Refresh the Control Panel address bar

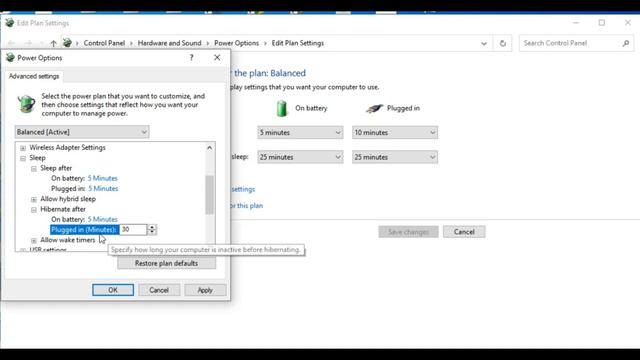pyautogui.click(x=503, y=43)
